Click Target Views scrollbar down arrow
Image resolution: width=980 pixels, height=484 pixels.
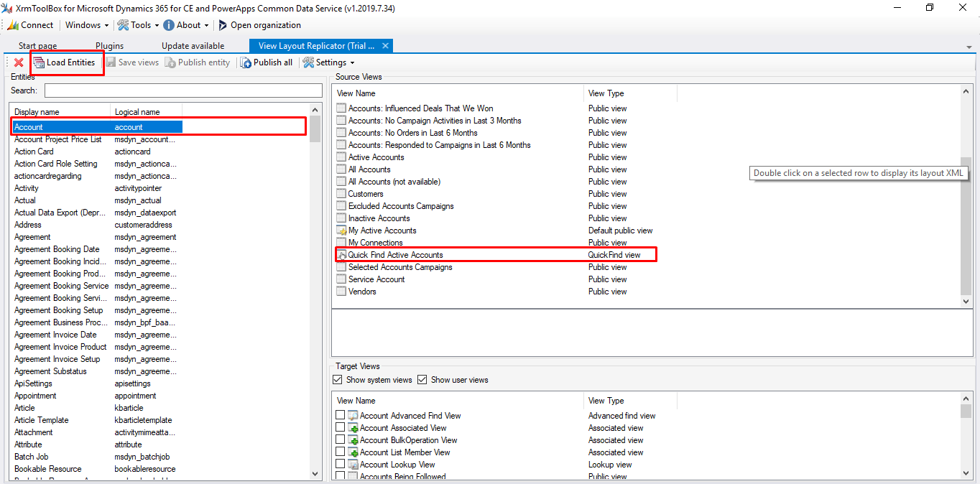point(967,473)
